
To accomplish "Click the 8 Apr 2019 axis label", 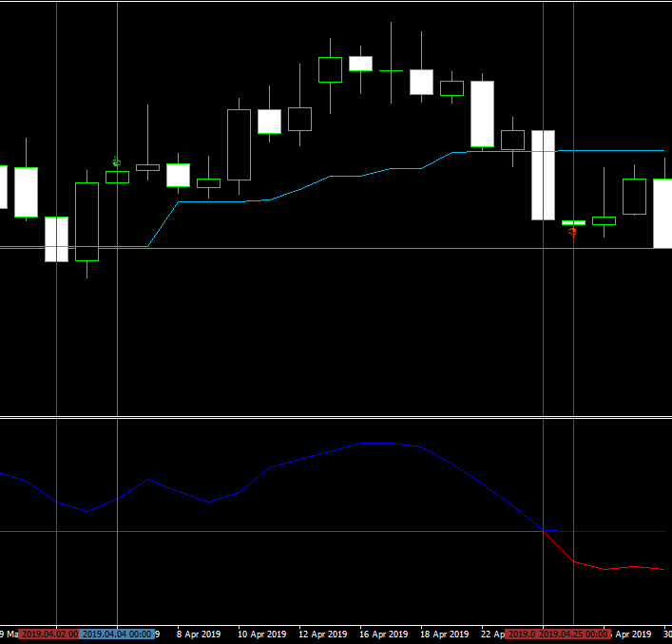I will click(x=199, y=635).
